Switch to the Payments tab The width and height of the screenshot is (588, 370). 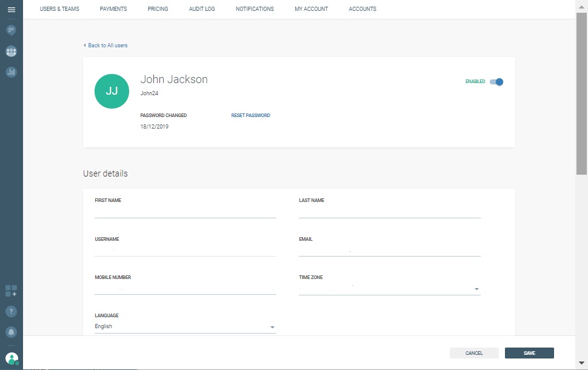click(x=113, y=9)
